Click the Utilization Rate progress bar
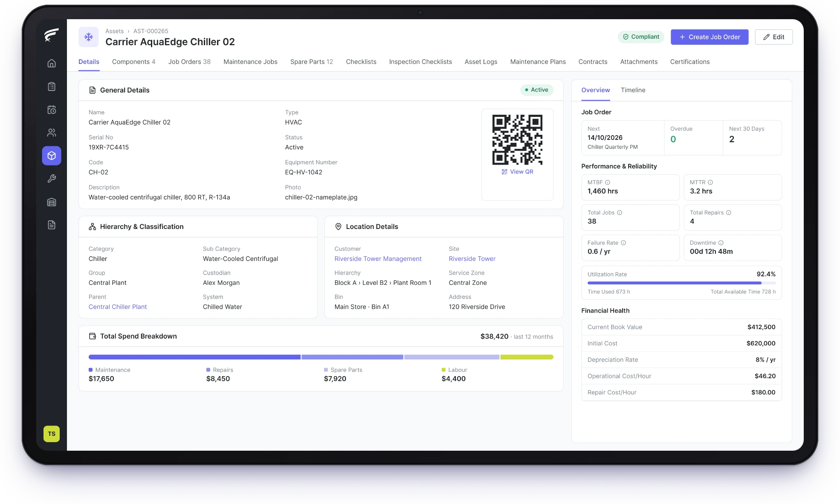840x504 pixels. click(x=681, y=283)
